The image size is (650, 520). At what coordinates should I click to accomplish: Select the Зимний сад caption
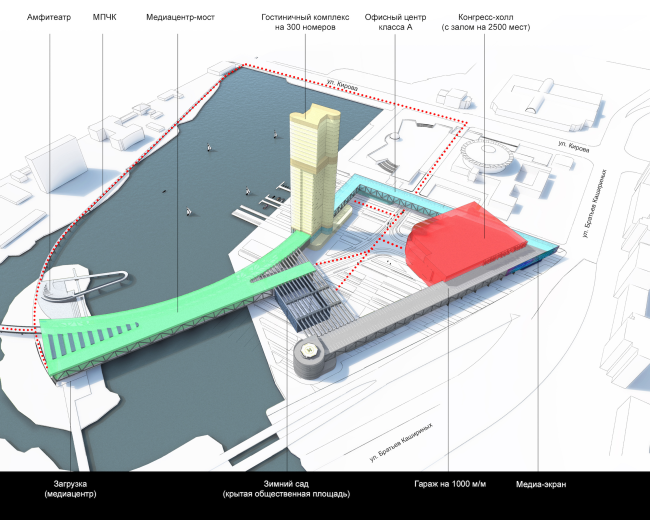point(285,489)
